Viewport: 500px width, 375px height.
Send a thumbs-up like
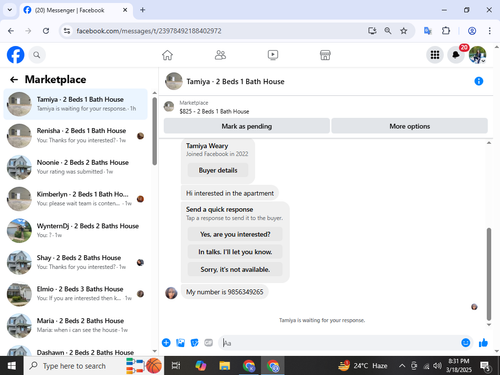(x=483, y=343)
